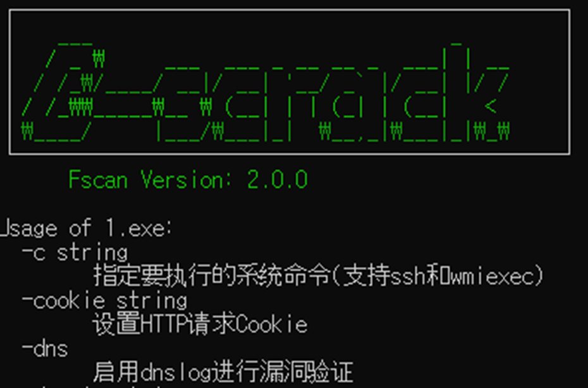This screenshot has height=388, width=588.
Task: Click the '-dns' flag text
Action: [45, 349]
